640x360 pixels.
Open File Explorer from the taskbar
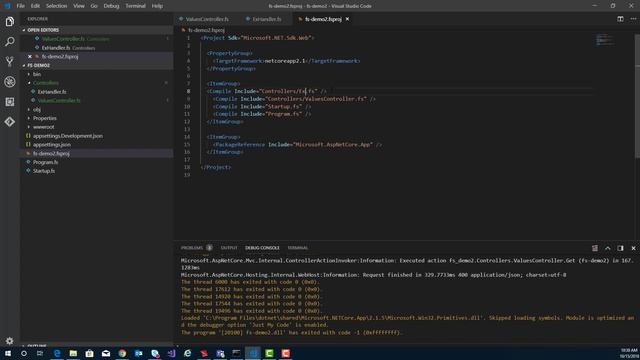73,353
